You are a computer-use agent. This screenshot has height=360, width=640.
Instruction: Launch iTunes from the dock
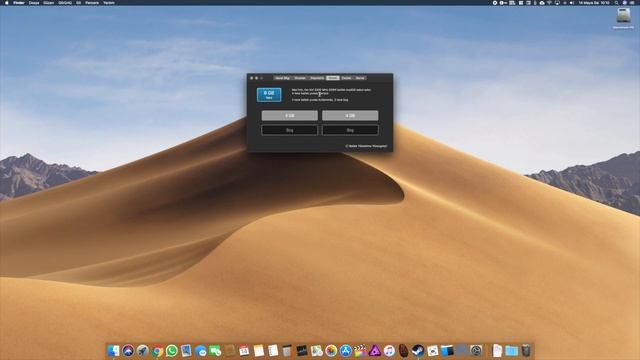pyautogui.click(x=389, y=351)
